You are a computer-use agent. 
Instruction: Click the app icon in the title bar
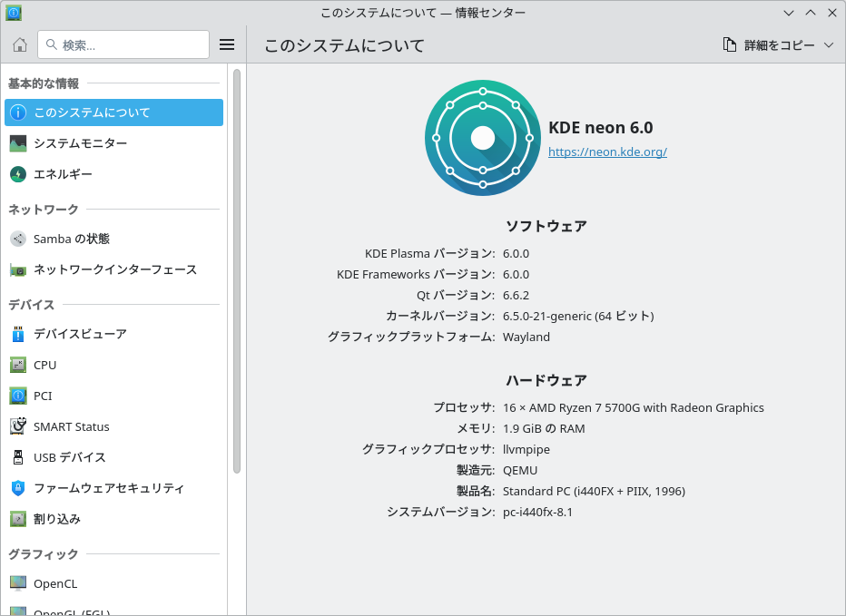pyautogui.click(x=14, y=13)
